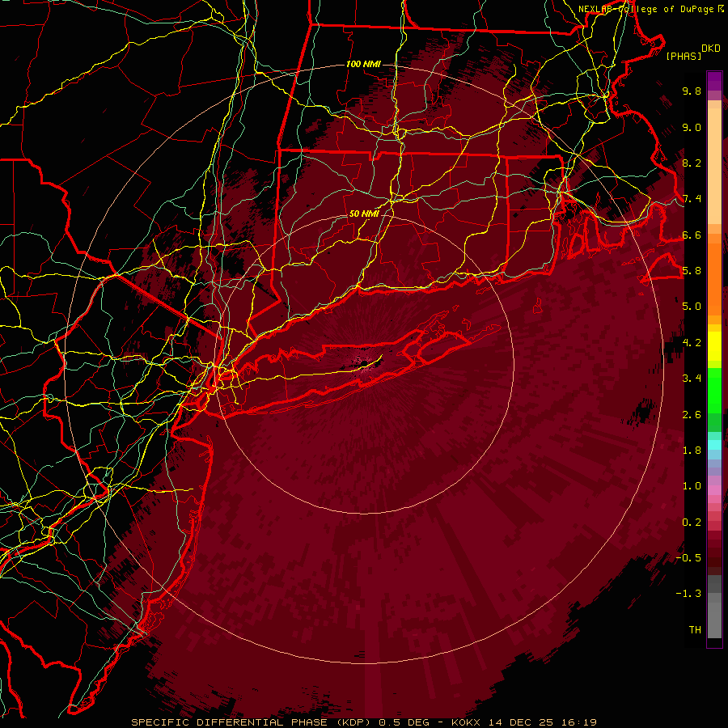Click the 4.2 scale value

tap(692, 343)
